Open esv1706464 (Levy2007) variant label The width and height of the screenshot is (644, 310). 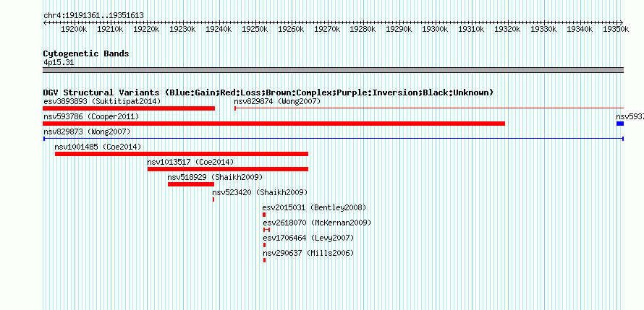point(308,238)
